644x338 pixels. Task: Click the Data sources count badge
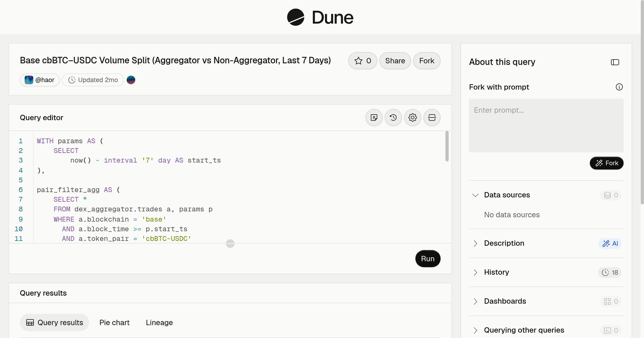pyautogui.click(x=611, y=195)
